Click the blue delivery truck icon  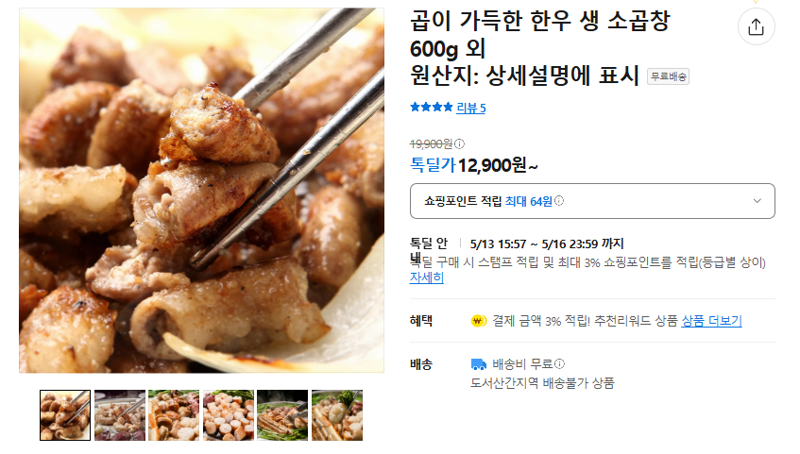pyautogui.click(x=478, y=364)
